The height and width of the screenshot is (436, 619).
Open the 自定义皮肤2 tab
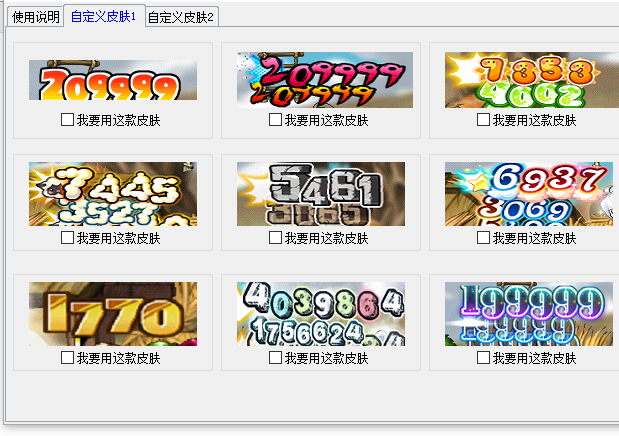point(181,17)
